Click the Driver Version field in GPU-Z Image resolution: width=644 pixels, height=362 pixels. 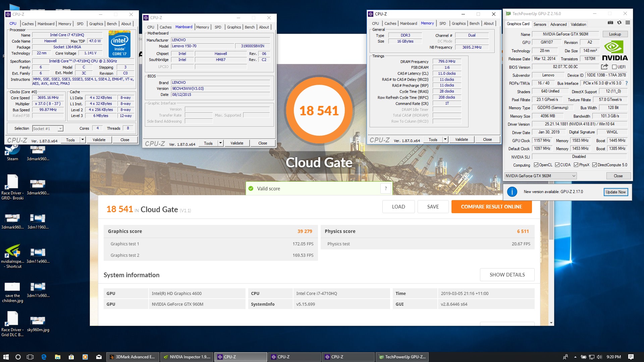[580, 124]
